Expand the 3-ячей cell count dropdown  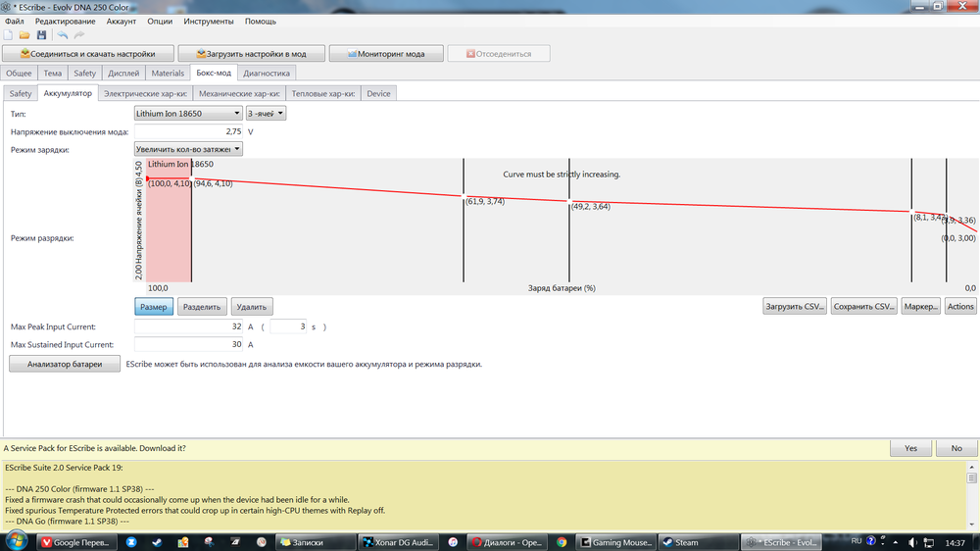(266, 113)
